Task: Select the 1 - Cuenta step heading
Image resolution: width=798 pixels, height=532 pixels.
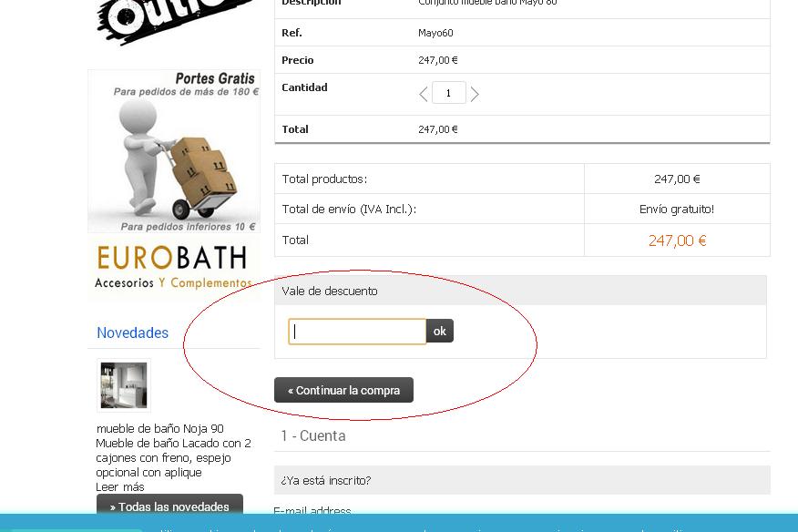Action: [313, 435]
